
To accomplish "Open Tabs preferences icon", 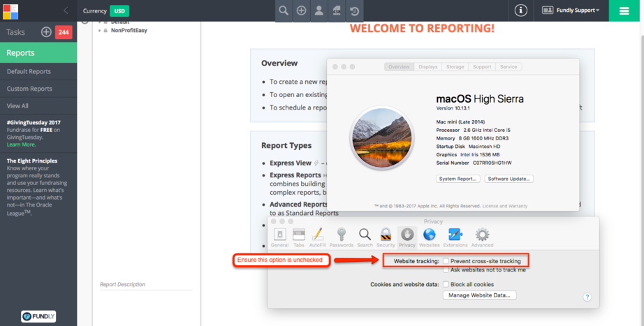I will [x=298, y=238].
